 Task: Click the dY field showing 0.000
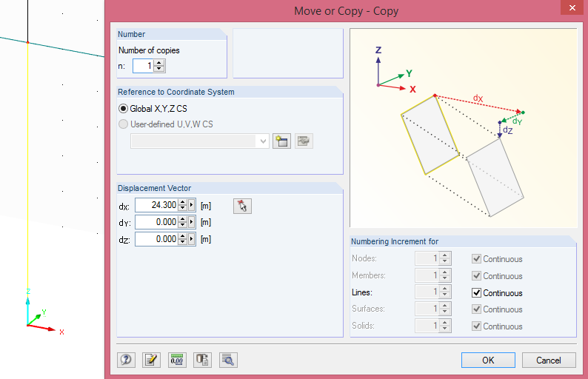(x=157, y=222)
